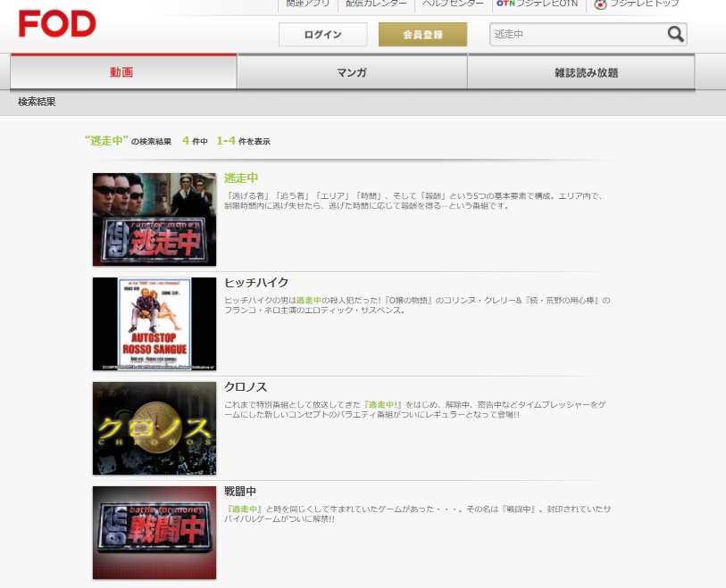Click the search magnifier icon
Screen dimensions: 726x588
click(675, 34)
